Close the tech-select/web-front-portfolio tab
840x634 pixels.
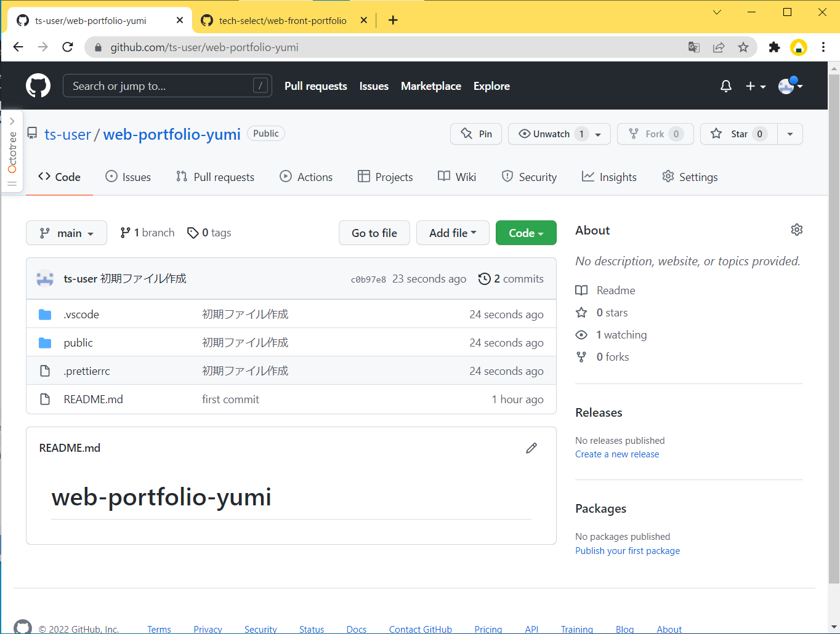point(364,20)
